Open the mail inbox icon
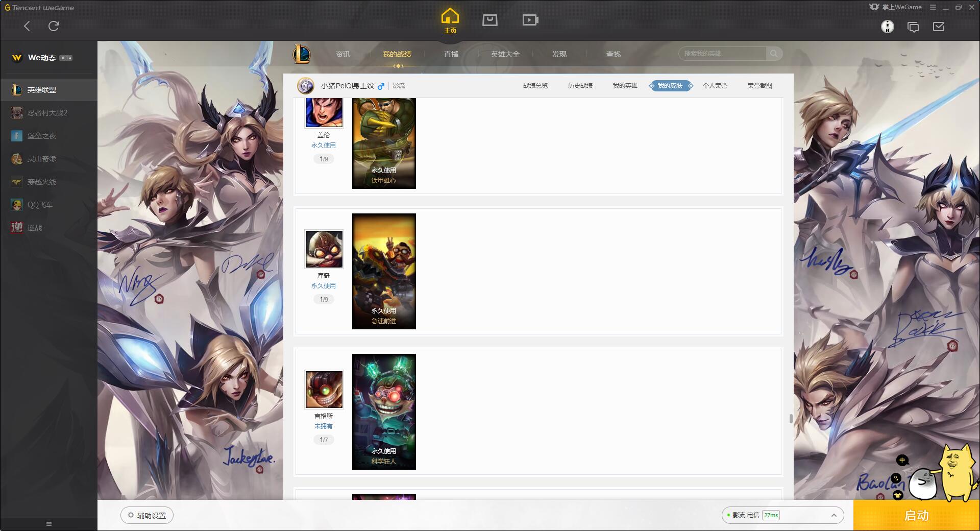This screenshot has width=980, height=531. coord(939,27)
